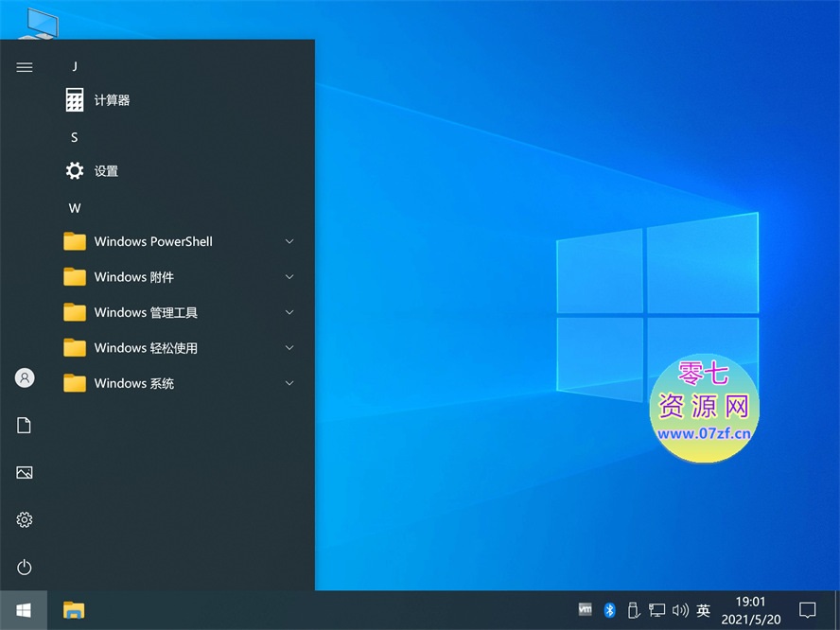Viewport: 840px width, 630px height.
Task: Open the Pictures icon in Start sidebar
Action: coord(25,472)
